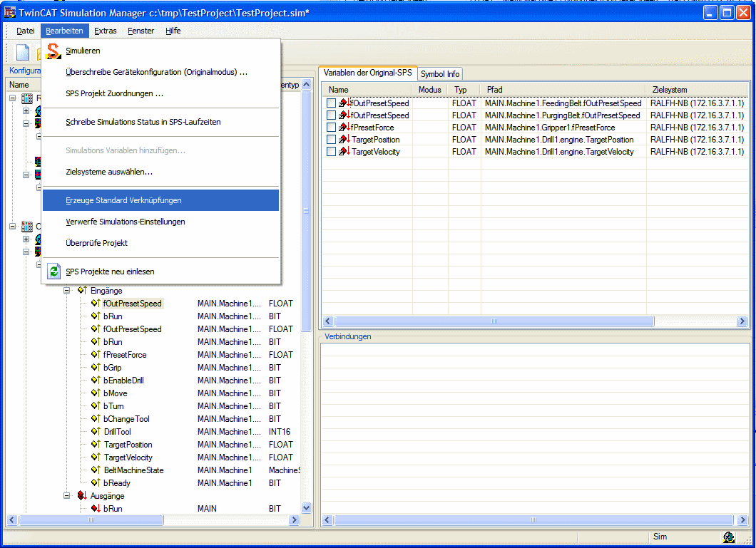Click the input icon beside bTurn
The height and width of the screenshot is (548, 756).
[96, 406]
